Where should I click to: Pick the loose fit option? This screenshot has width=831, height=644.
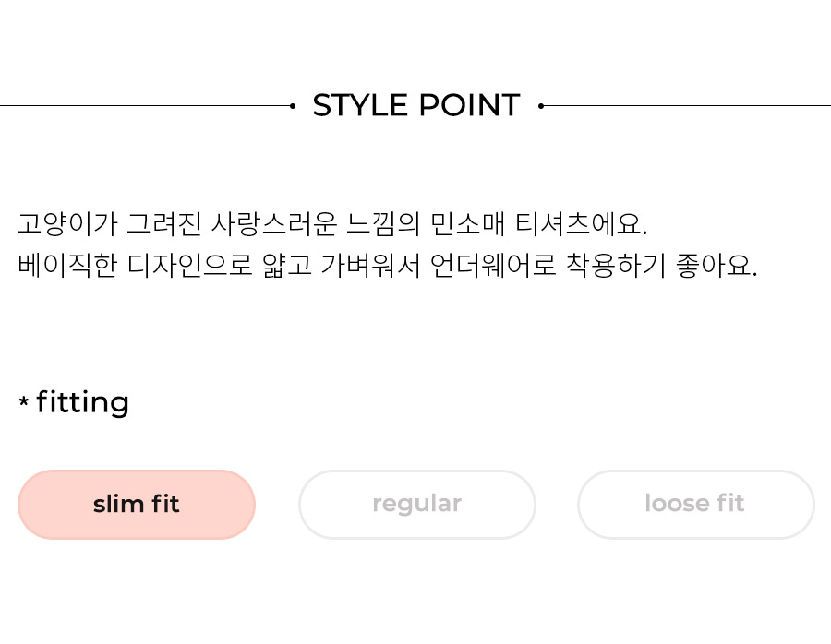695,504
